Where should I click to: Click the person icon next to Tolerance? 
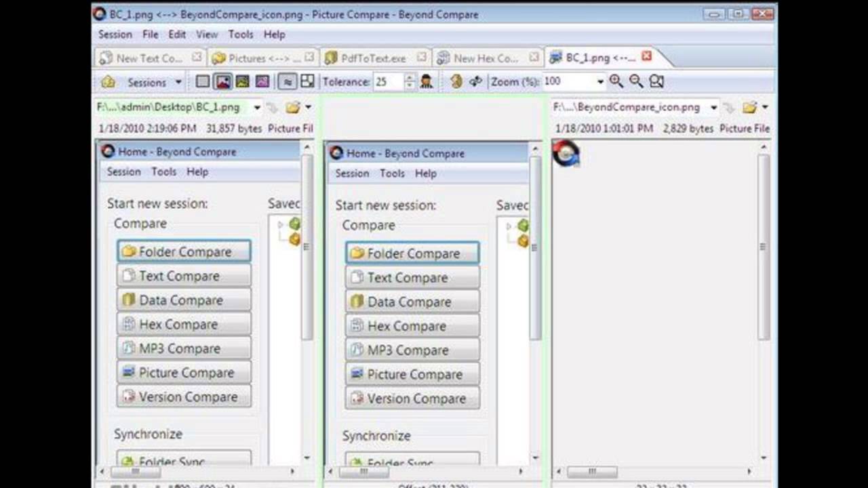(426, 81)
